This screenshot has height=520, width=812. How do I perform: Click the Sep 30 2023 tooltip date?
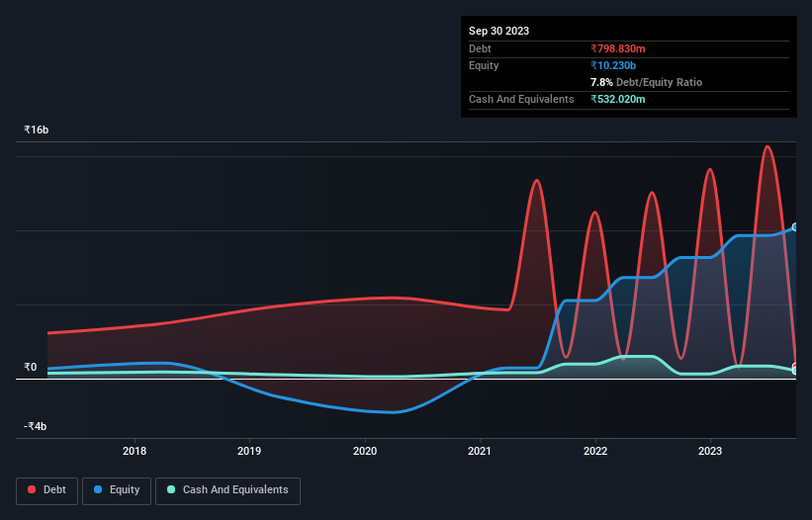tap(498, 31)
